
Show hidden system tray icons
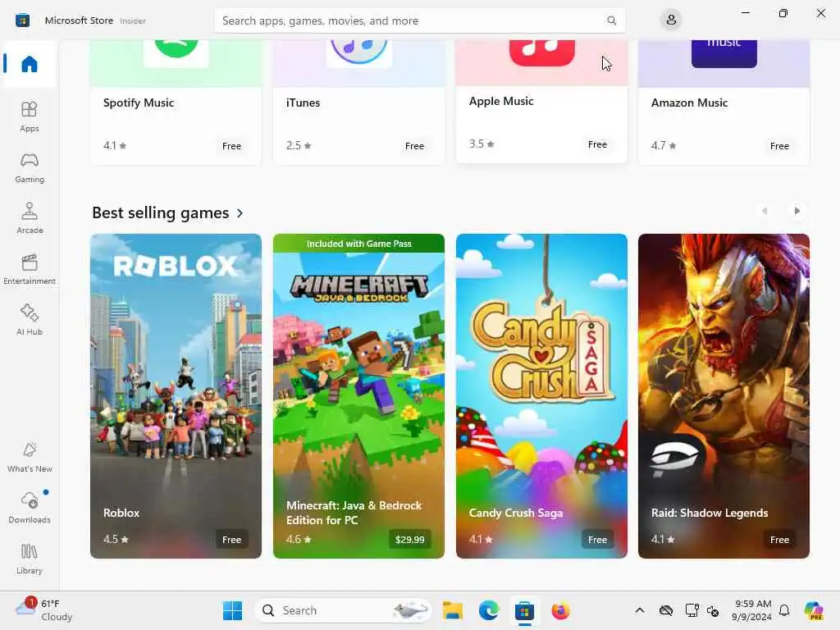(x=640, y=610)
